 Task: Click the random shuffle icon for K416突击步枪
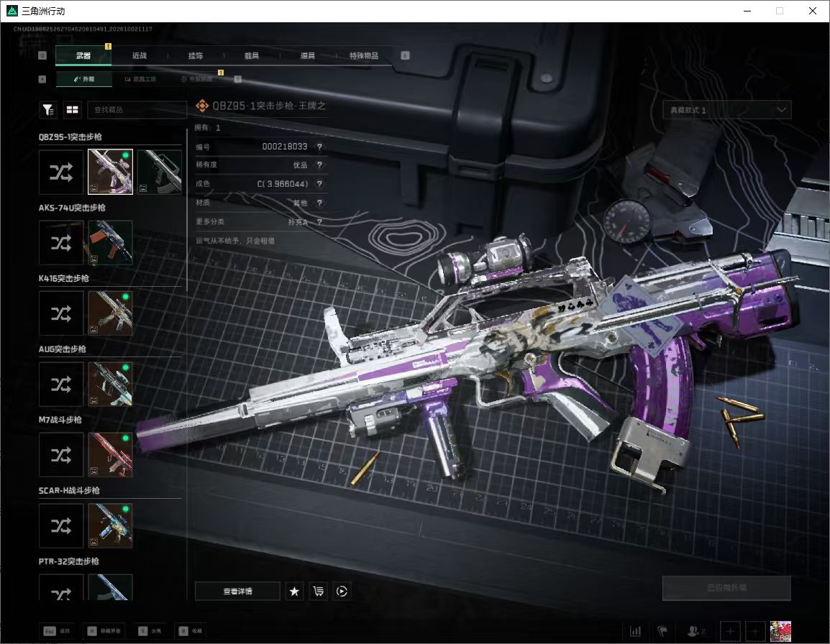tap(61, 313)
